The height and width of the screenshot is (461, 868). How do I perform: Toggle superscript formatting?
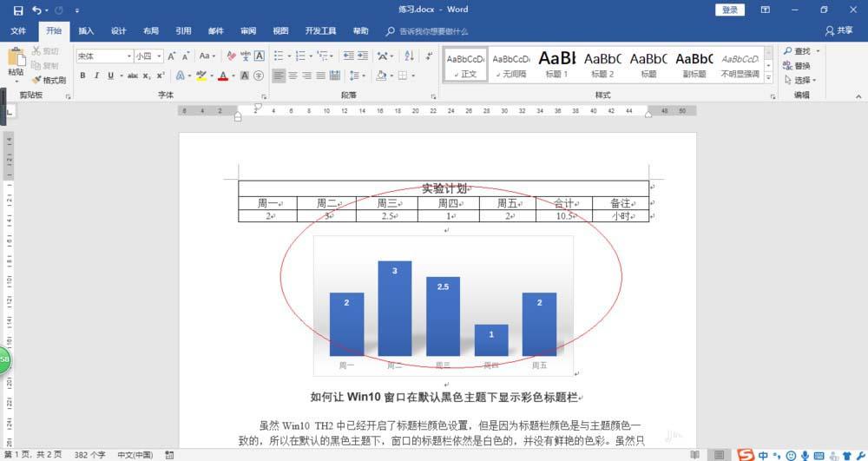[x=161, y=76]
